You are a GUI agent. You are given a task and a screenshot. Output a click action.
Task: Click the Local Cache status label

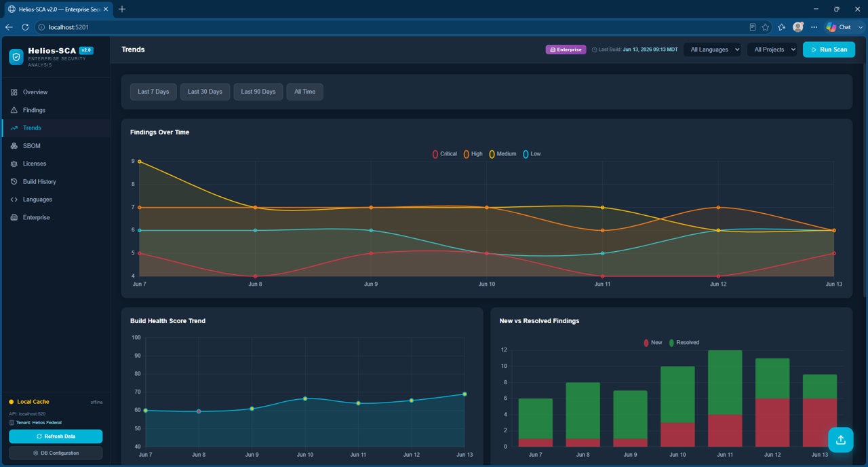(x=33, y=402)
